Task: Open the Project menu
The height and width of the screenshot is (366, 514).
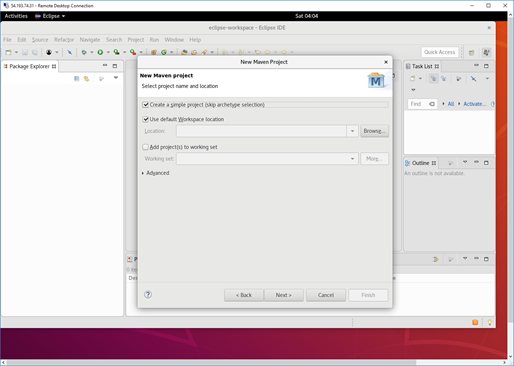Action: click(x=136, y=40)
